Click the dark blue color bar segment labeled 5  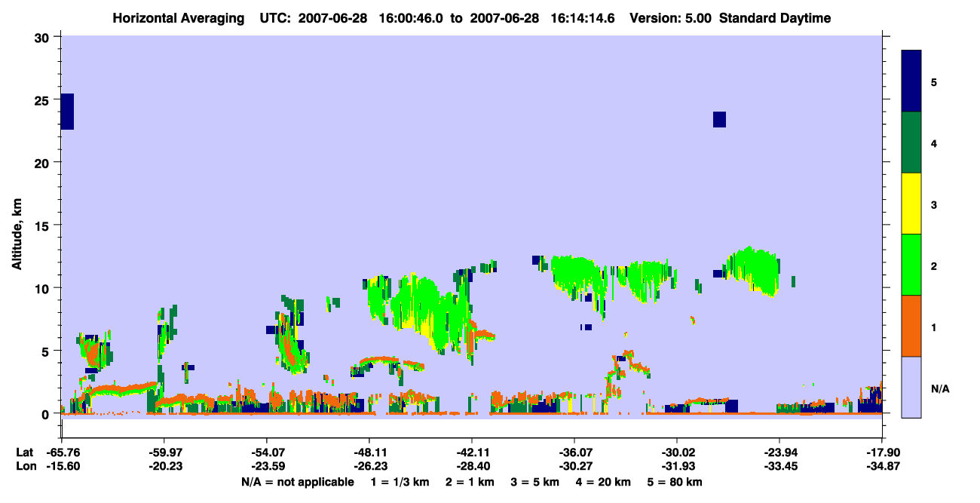tap(911, 81)
